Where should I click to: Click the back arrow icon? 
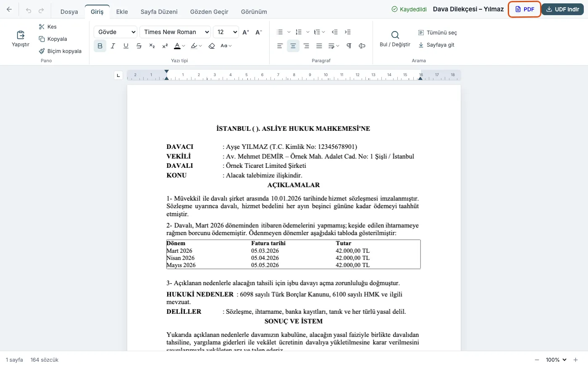[9, 9]
